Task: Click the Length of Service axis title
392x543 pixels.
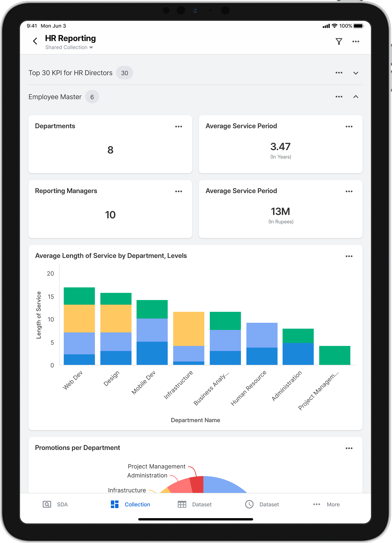Action: coord(39,315)
